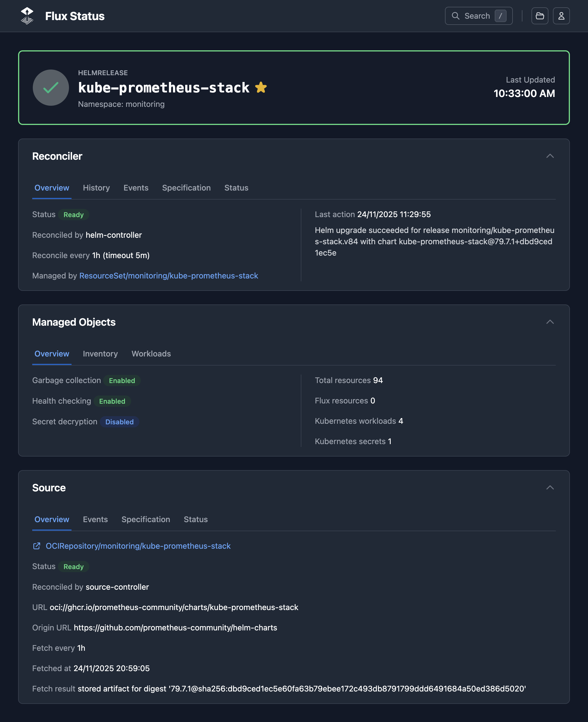This screenshot has width=588, height=722.
Task: Click inside the Search field
Action: pos(477,16)
